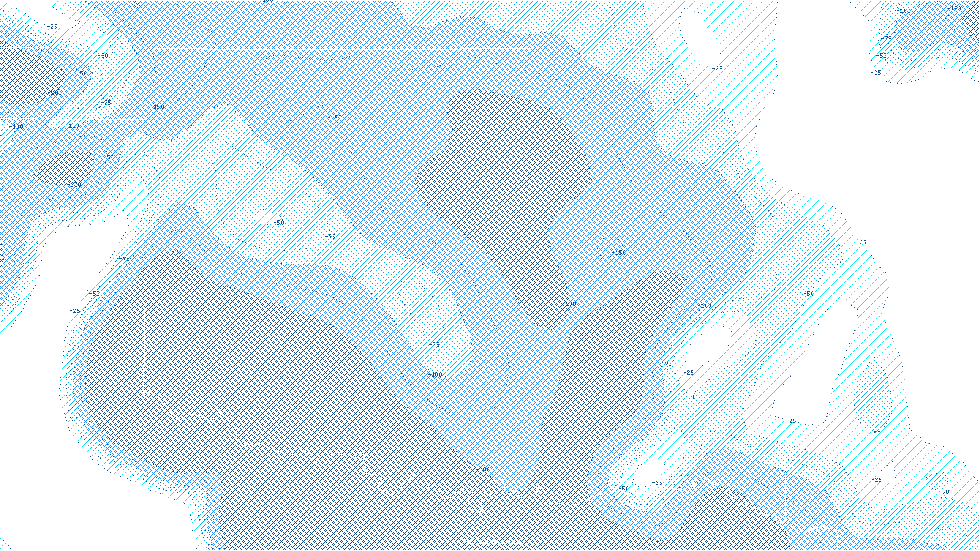The image size is (980, 551).
Task: Select the -100 label directly beneath the -75 label
Action: click(435, 375)
